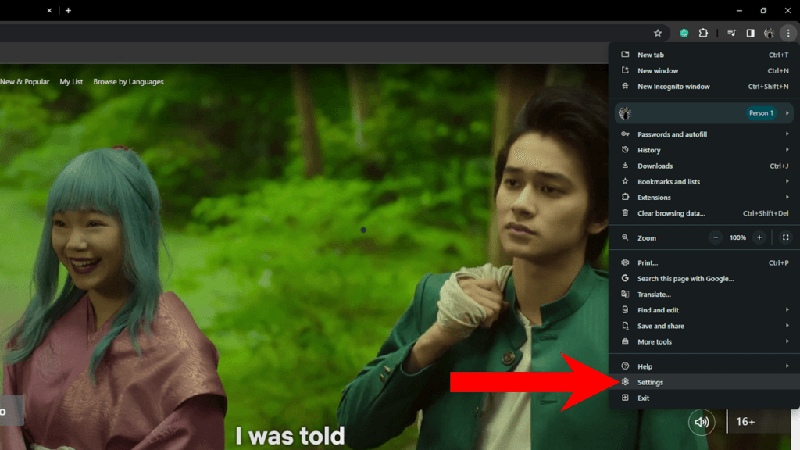The width and height of the screenshot is (800, 450).
Task: Open the media control toolbar icon
Action: [x=731, y=33]
